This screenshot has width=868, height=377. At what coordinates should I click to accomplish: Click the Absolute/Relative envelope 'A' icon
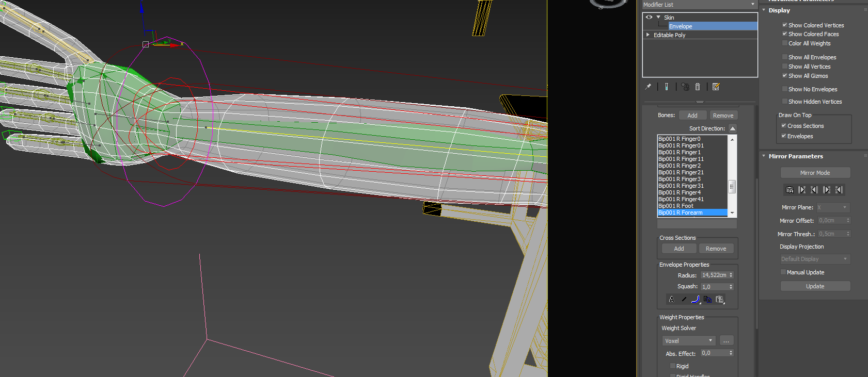point(671,299)
